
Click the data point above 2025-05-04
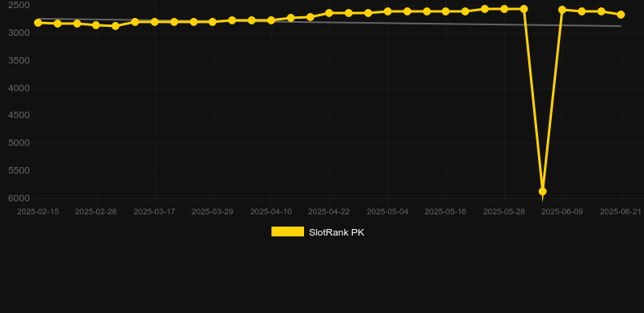point(387,11)
